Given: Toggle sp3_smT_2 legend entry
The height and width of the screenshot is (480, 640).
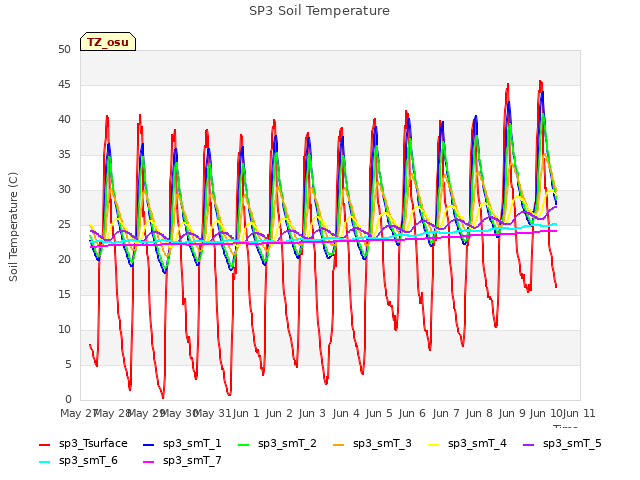Looking at the screenshot, I should point(277,444).
